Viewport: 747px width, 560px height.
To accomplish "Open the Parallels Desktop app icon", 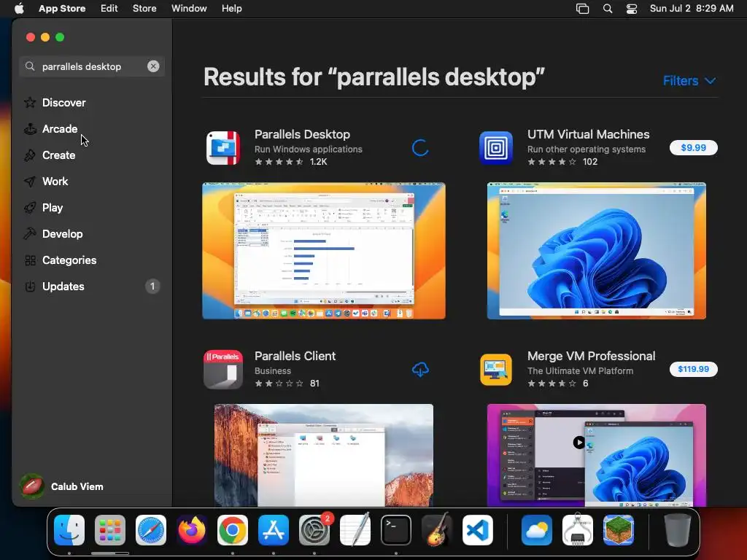I will coord(223,147).
